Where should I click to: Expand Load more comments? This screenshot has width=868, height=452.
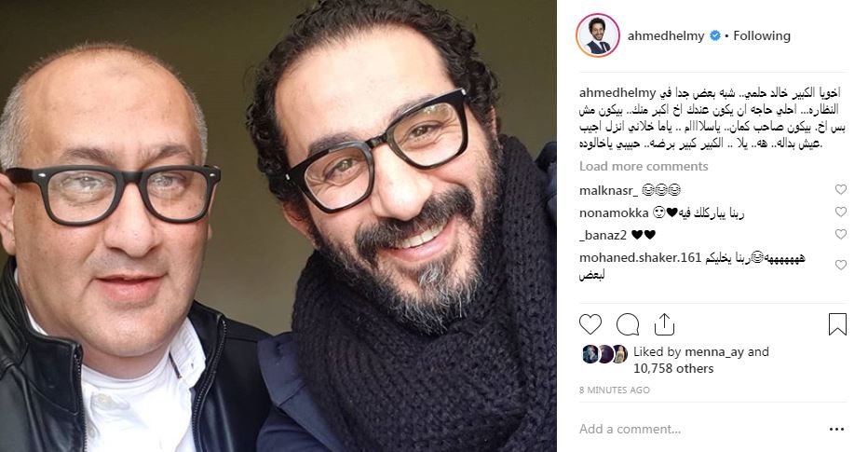(x=644, y=166)
